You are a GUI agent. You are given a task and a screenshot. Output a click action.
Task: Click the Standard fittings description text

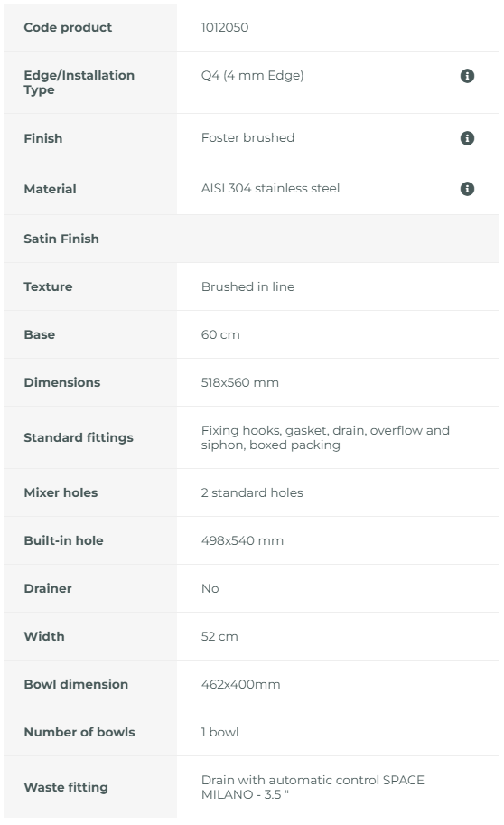pos(325,437)
